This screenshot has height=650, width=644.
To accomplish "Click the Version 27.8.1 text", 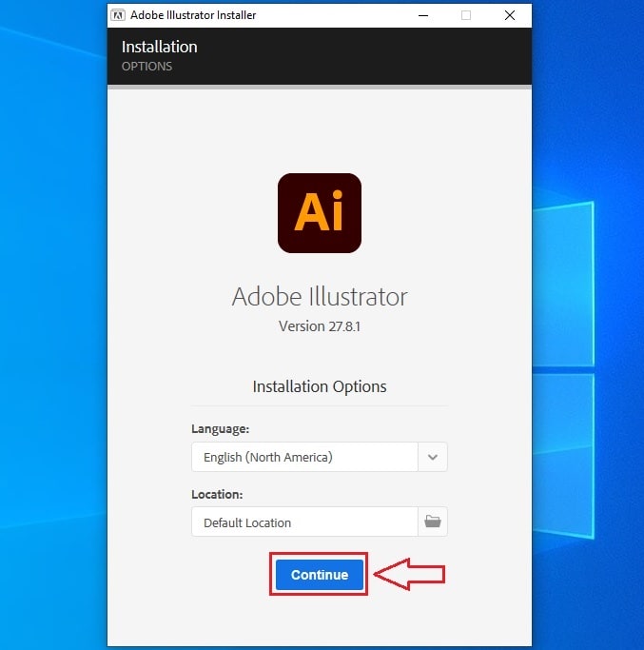I will coord(319,326).
